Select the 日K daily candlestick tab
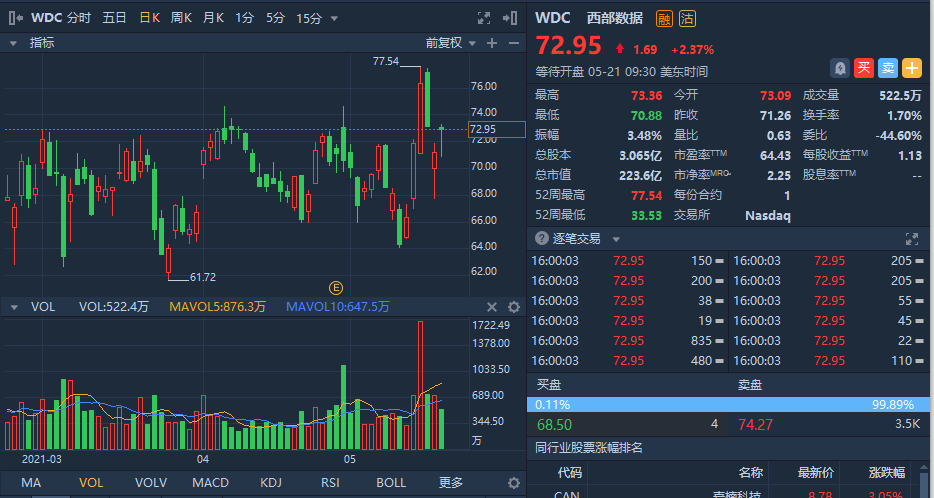This screenshot has width=934, height=498. click(150, 18)
